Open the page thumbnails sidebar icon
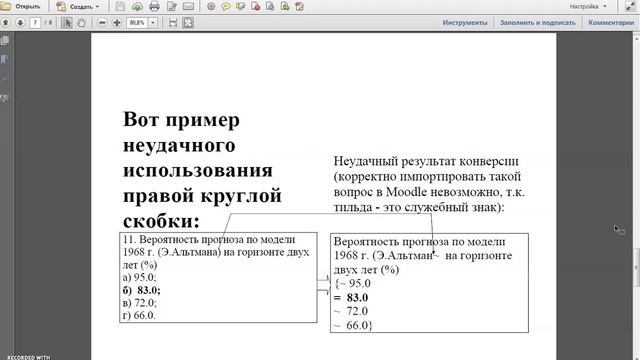This screenshot has width=640, height=360. pos(5,40)
